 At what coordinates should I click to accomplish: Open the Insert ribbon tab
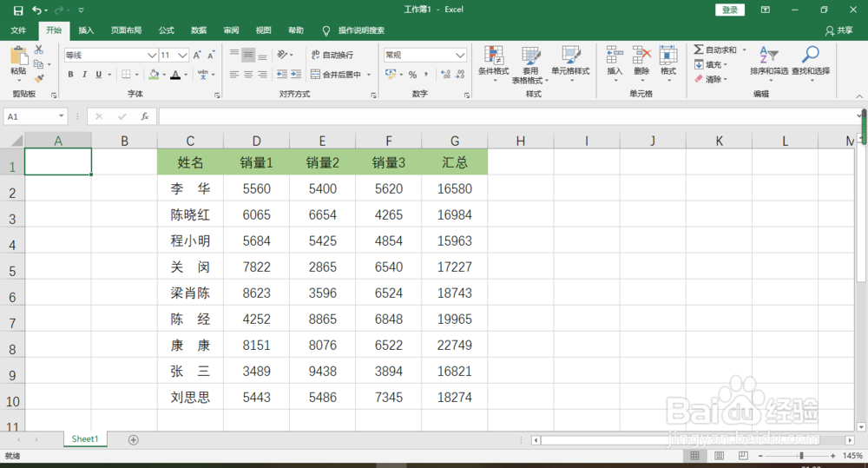pyautogui.click(x=86, y=30)
